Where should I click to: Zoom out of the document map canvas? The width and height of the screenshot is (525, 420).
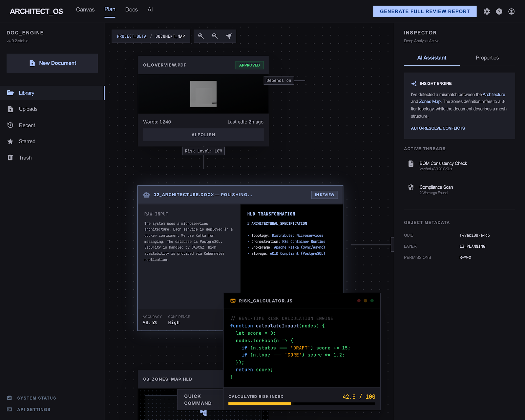tap(215, 36)
